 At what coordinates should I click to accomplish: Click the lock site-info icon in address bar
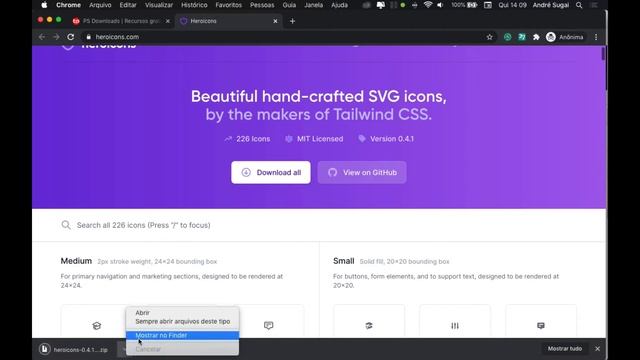point(89,37)
